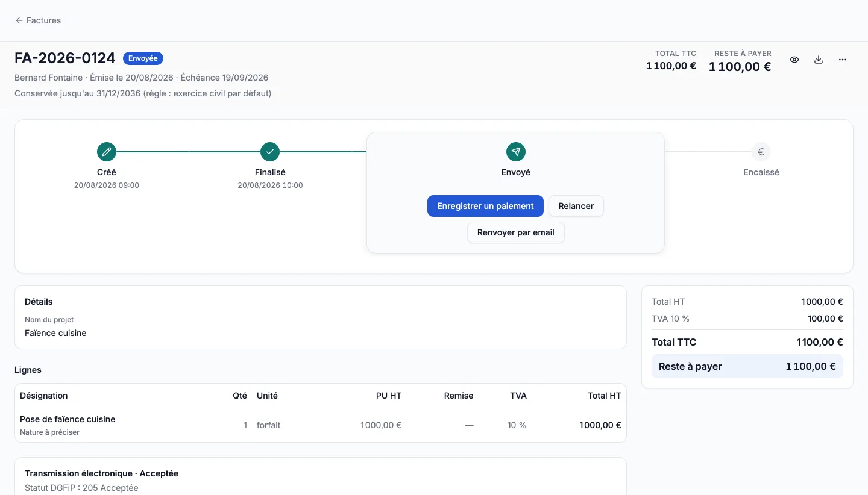Screen dimensions: 868x495
Task: Preview invoice with the eye icon
Action: pyautogui.click(x=794, y=60)
